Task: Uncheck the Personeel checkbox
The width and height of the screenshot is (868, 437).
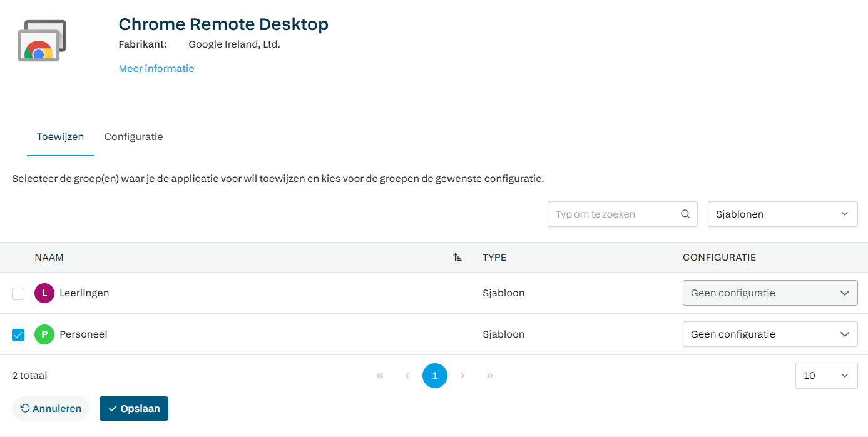Action: (x=18, y=335)
